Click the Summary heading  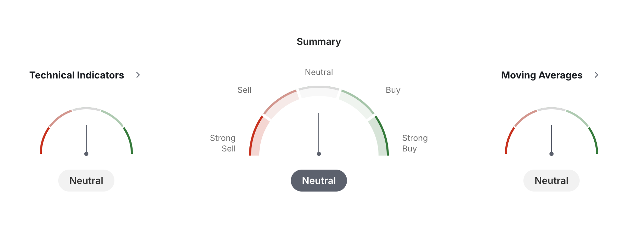pos(319,41)
